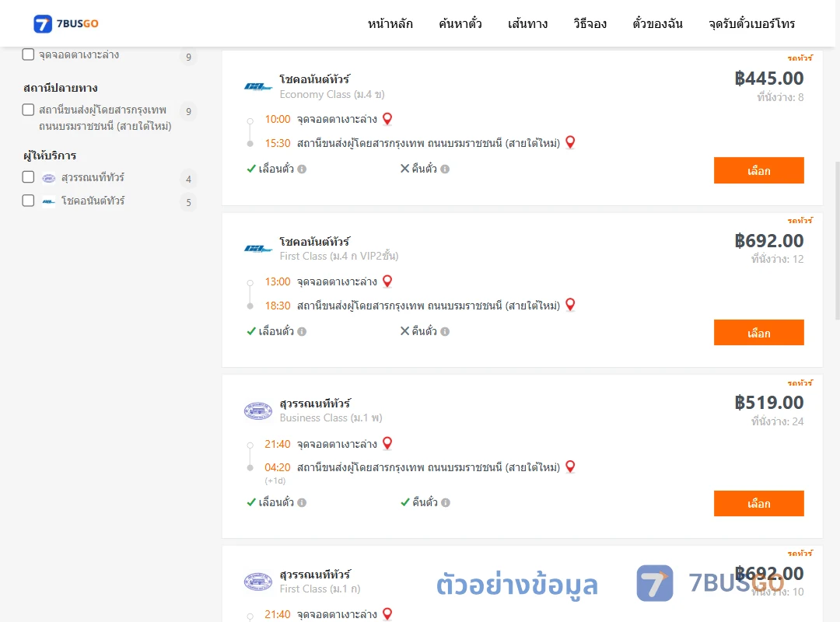This screenshot has width=840, height=622.
Task: Open the เส้นทาง menu item
Action: click(527, 23)
